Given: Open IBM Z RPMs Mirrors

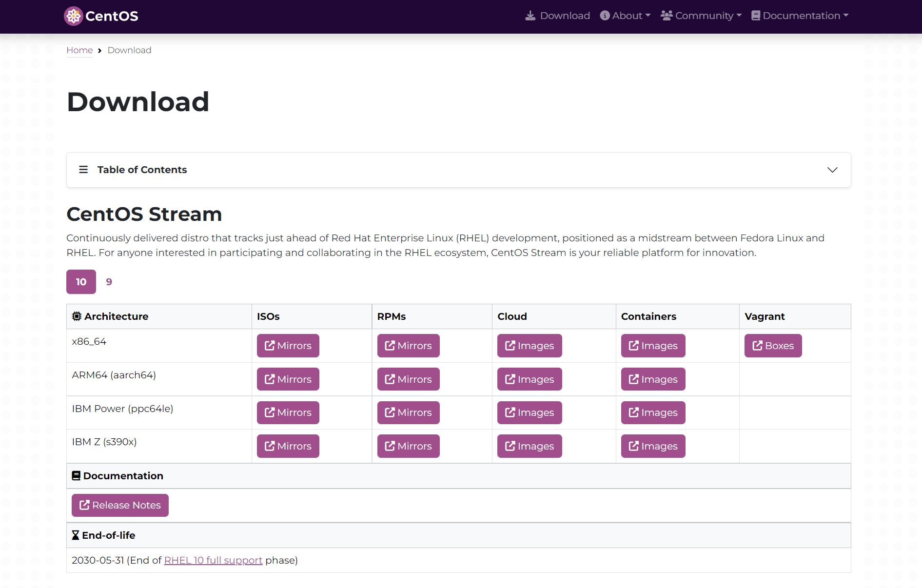Looking at the screenshot, I should (x=409, y=446).
